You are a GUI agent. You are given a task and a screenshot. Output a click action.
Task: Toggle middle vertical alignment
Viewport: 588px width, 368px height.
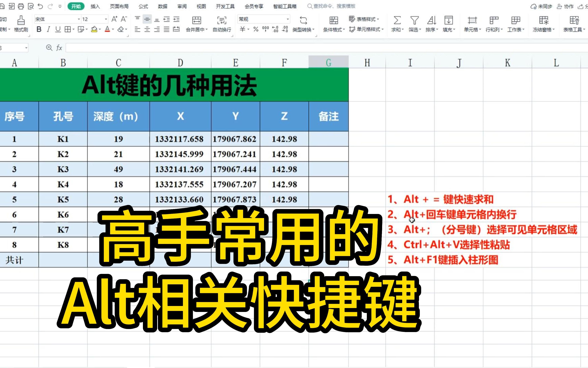click(147, 19)
